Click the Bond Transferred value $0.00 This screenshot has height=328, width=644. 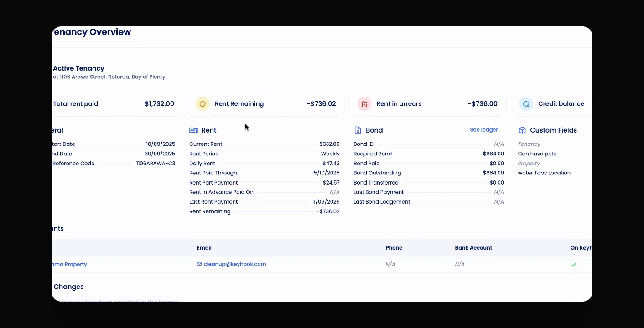pyautogui.click(x=497, y=182)
